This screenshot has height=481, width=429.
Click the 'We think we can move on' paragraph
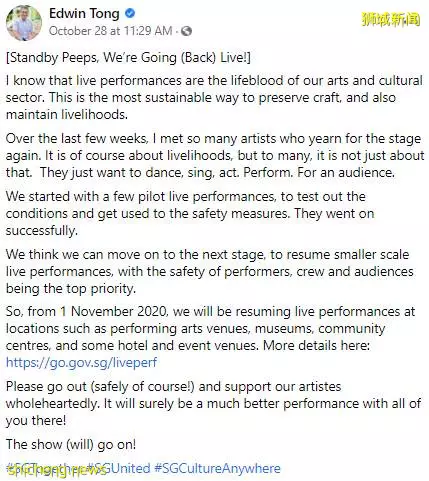210,271
